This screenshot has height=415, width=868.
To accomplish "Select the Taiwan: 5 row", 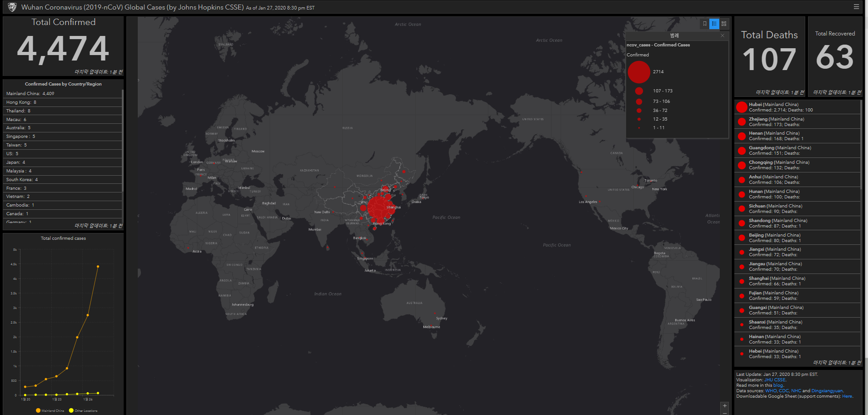I will click(x=63, y=145).
